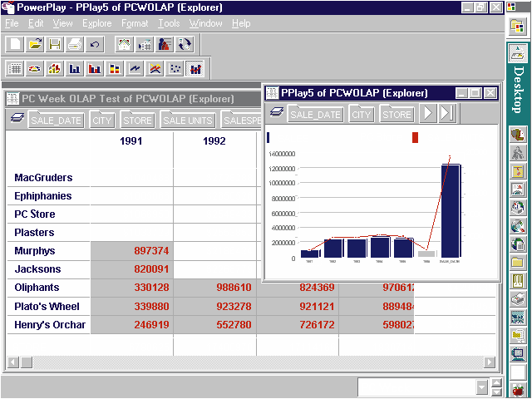Click the layers icon in the PPlay5 window

tap(277, 112)
